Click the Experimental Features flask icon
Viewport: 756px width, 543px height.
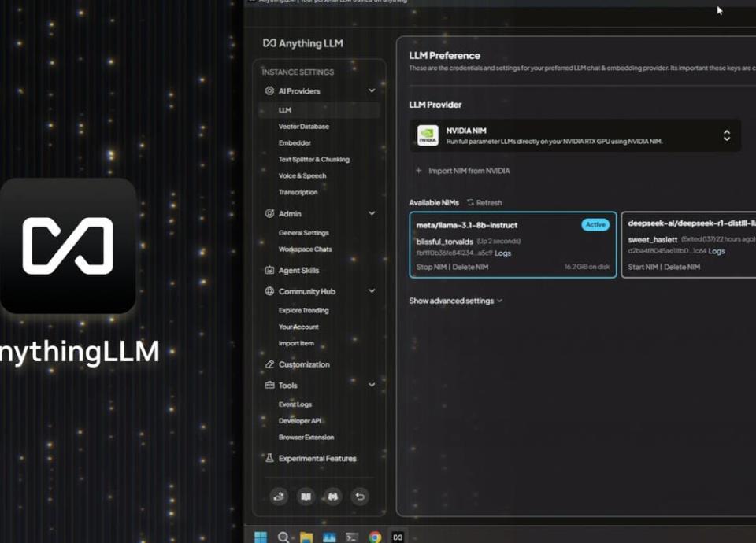[x=269, y=458]
